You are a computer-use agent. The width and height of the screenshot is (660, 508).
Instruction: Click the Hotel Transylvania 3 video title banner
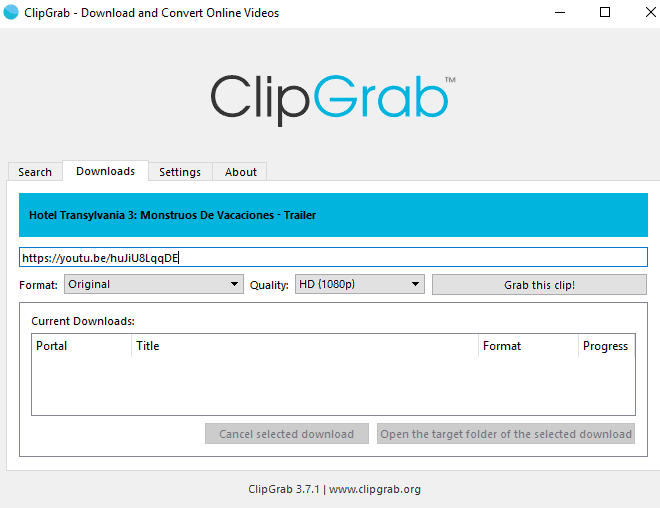point(333,215)
